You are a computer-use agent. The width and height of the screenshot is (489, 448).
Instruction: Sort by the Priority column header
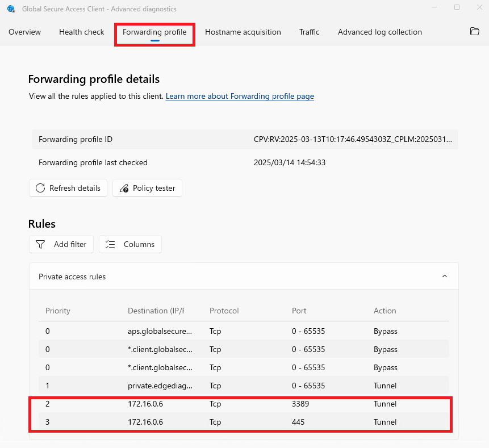point(58,311)
